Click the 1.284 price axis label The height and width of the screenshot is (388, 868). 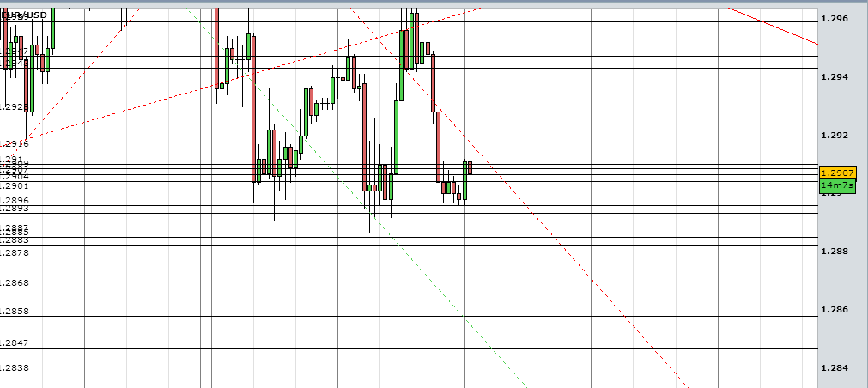(835, 368)
